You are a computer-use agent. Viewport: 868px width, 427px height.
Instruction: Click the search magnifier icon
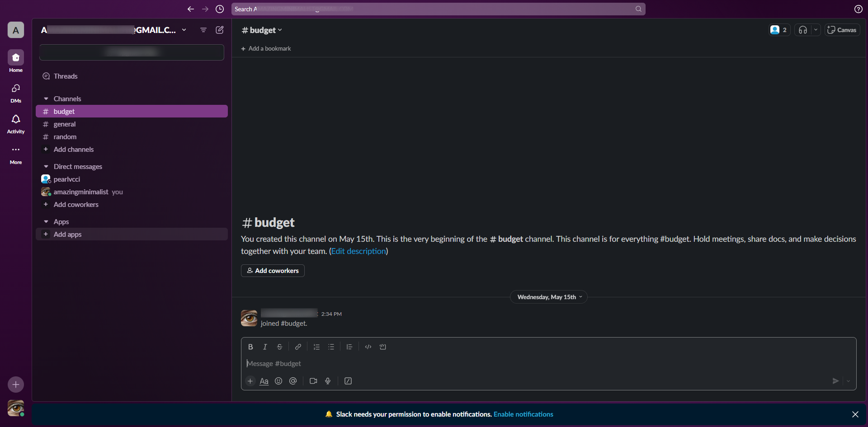638,9
